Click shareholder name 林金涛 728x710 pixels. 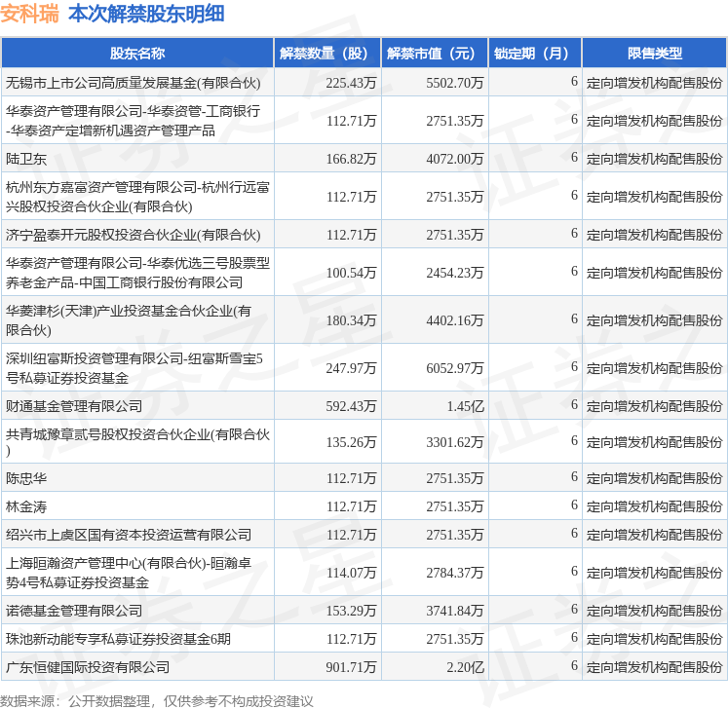25,506
